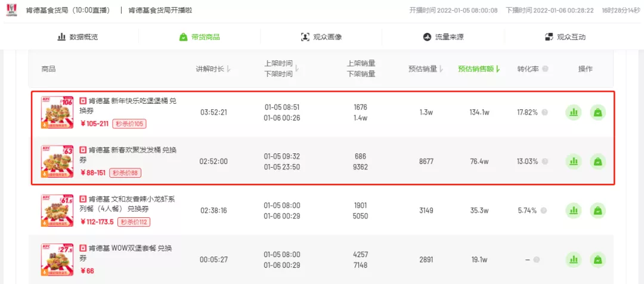Click the red Douyin icon before 文和友香辣小龙虾 title

[83, 199]
